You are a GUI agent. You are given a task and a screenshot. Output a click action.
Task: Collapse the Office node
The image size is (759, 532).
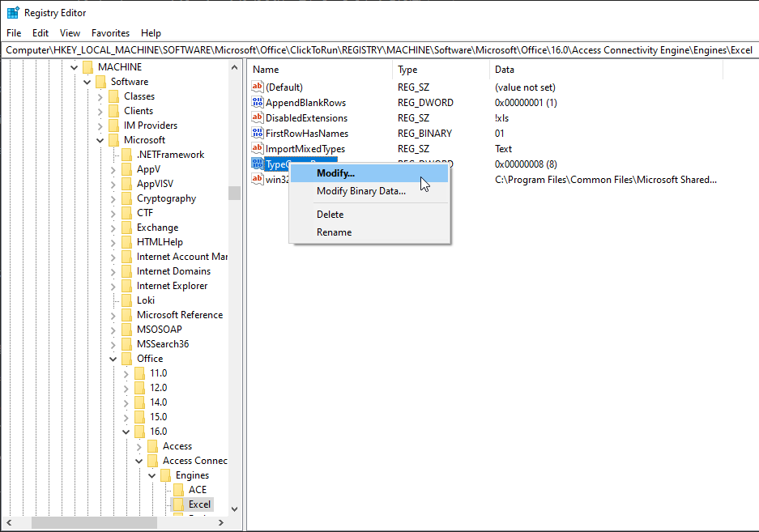113,358
